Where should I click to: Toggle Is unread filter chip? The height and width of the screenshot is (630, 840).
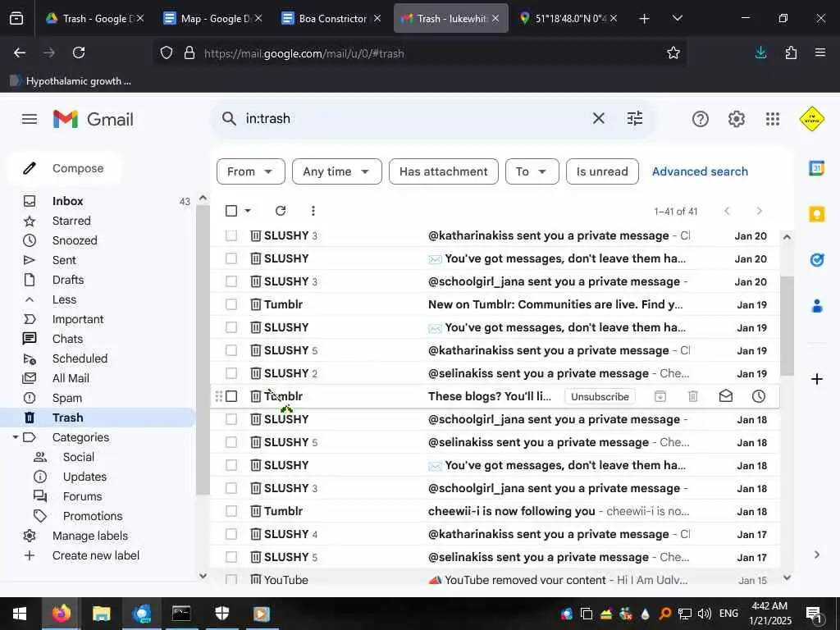tap(601, 171)
